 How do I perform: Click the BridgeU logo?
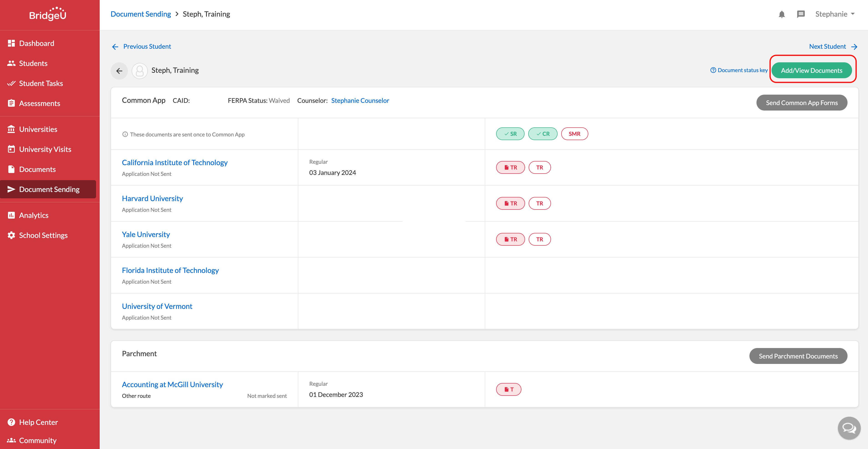pos(48,14)
